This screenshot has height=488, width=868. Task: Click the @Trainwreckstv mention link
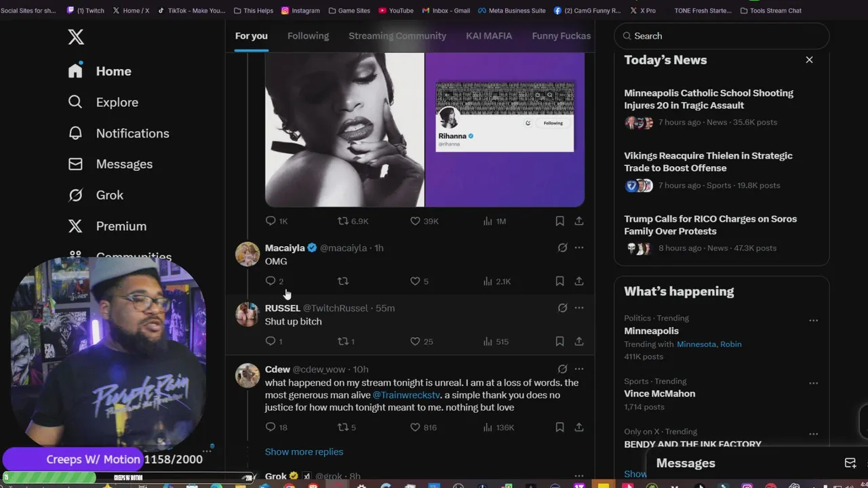tap(406, 395)
